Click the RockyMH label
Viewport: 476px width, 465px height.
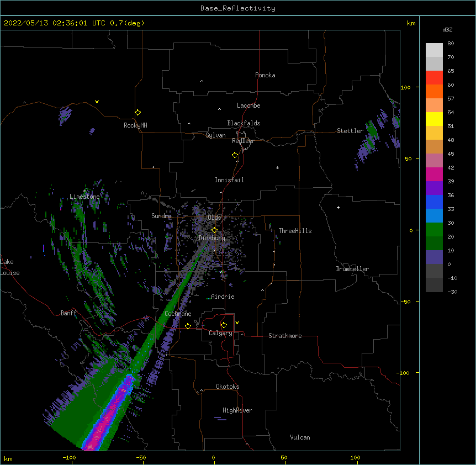click(x=135, y=125)
